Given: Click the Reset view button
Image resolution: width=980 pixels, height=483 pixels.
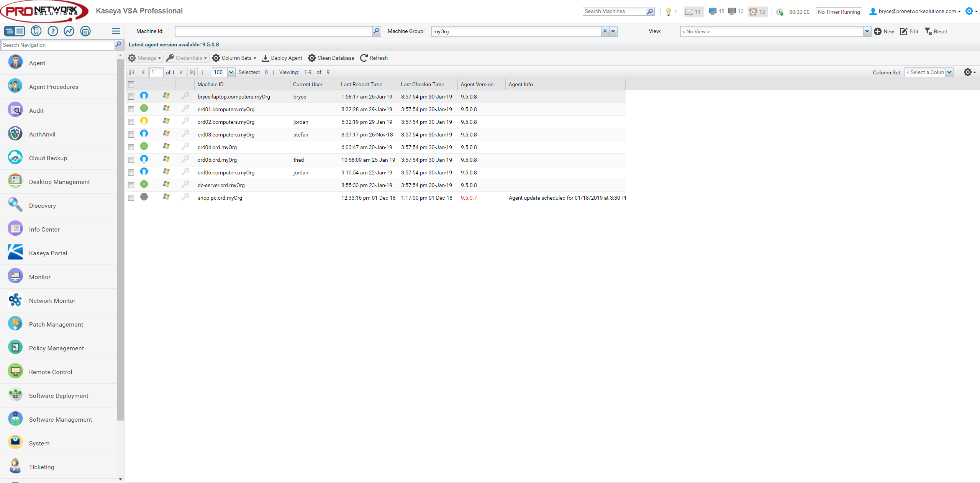Looking at the screenshot, I should pyautogui.click(x=936, y=31).
